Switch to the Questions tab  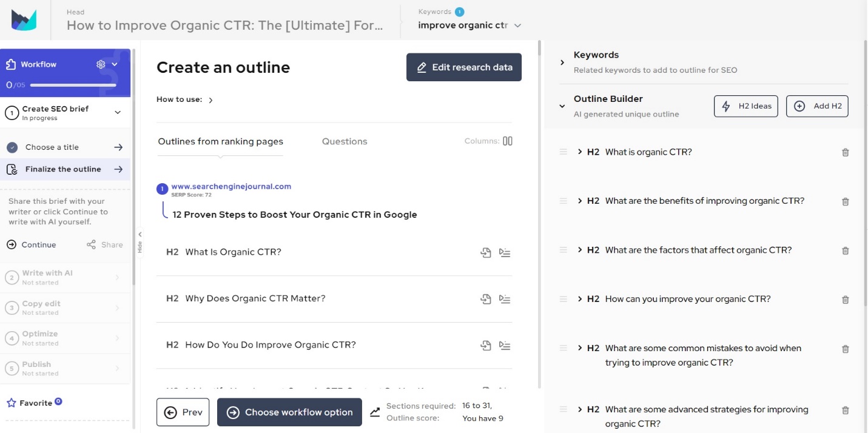pos(345,141)
